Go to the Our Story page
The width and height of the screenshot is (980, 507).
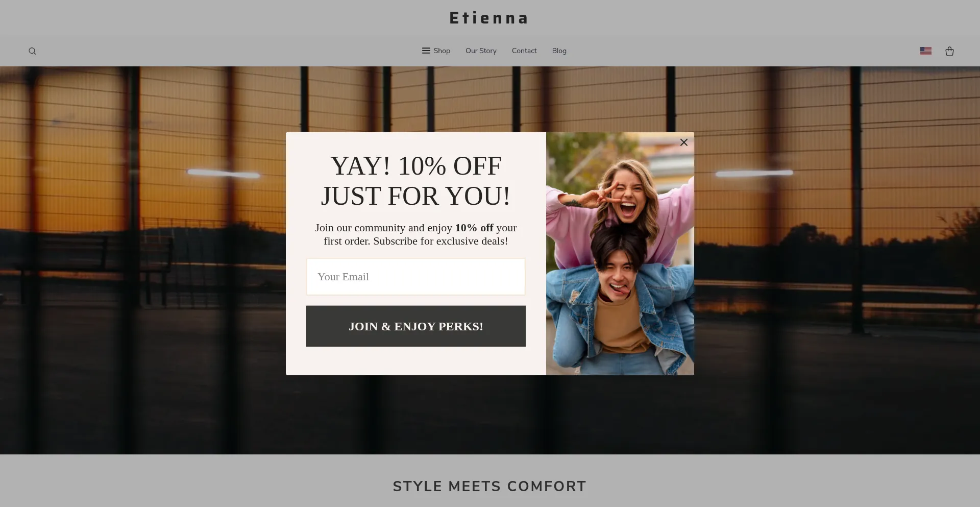click(x=481, y=51)
